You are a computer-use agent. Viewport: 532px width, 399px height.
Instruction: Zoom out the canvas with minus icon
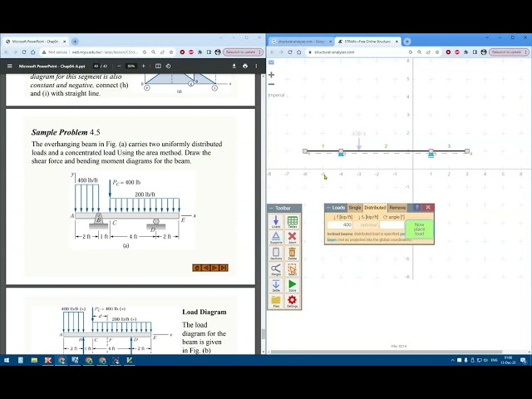click(x=272, y=84)
